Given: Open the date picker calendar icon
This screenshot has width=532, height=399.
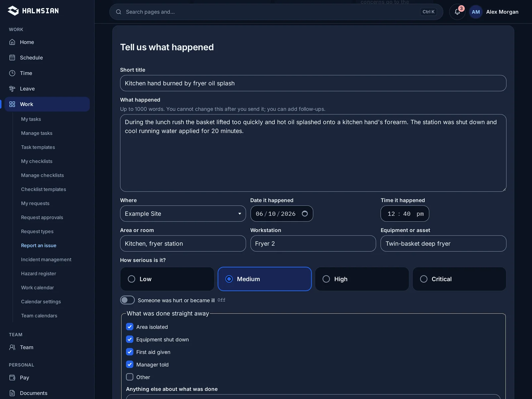Looking at the screenshot, I should coord(305,213).
